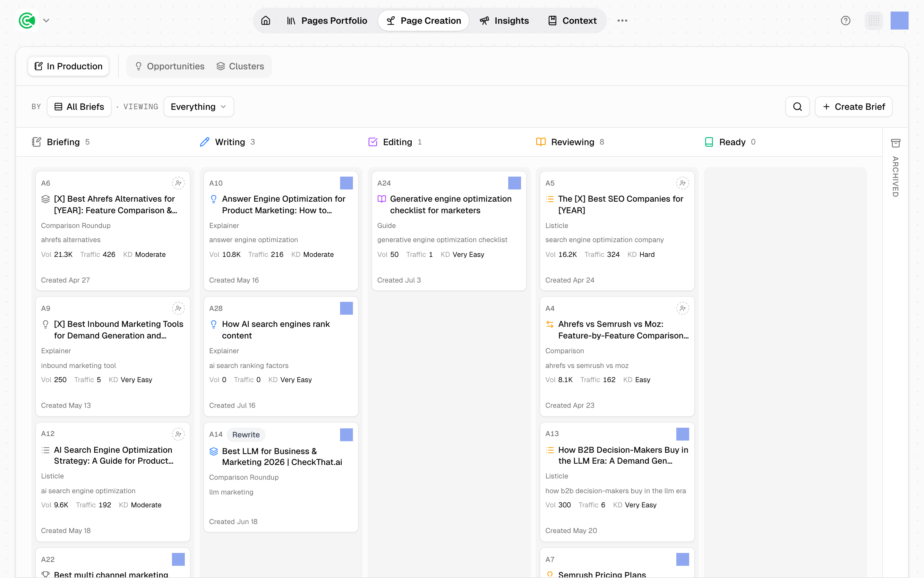Screen dimensions: 924x578
Task: Click the list icon on card A13
Action: click(x=550, y=450)
